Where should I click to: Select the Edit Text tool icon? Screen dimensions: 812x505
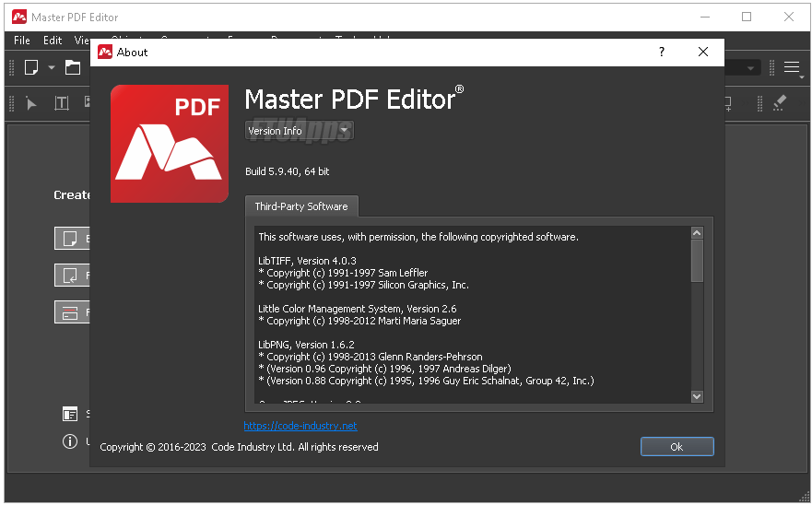(62, 103)
